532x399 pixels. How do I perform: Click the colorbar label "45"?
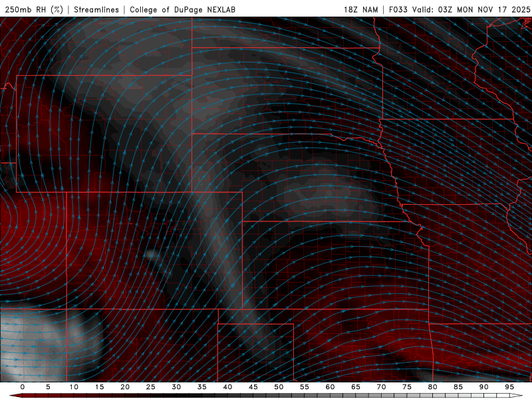(x=253, y=387)
